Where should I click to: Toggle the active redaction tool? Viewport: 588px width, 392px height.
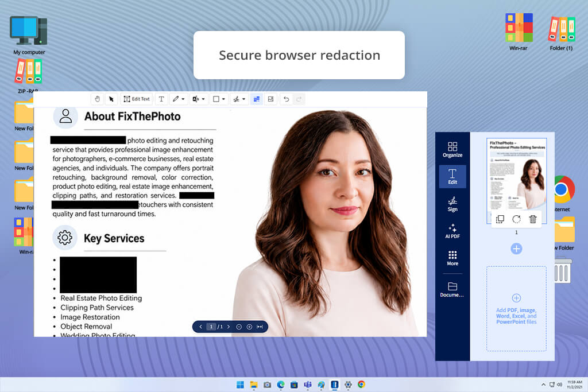pos(257,99)
